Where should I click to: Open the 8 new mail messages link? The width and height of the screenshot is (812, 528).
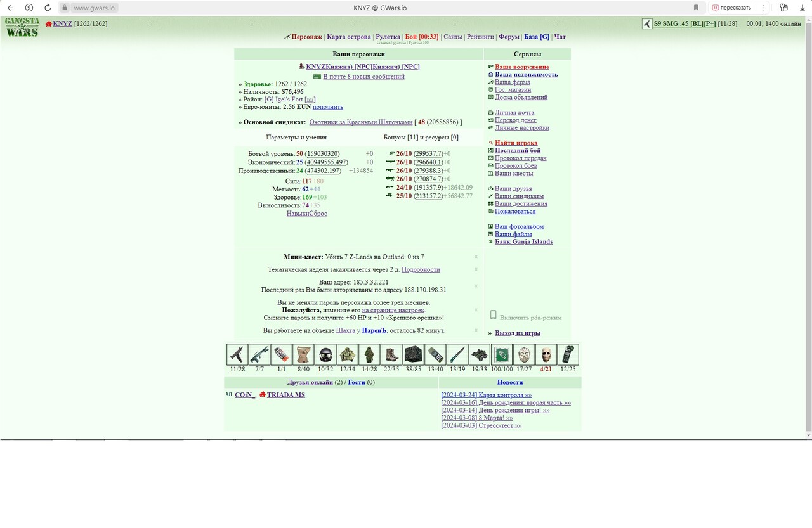(x=363, y=76)
